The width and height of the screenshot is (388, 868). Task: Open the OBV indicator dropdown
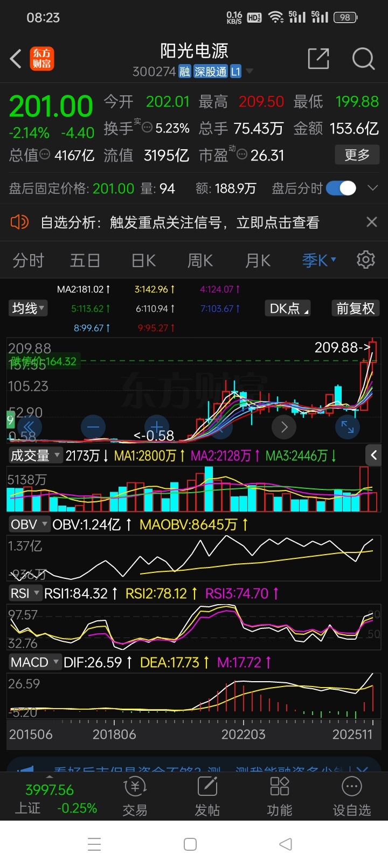point(29,524)
